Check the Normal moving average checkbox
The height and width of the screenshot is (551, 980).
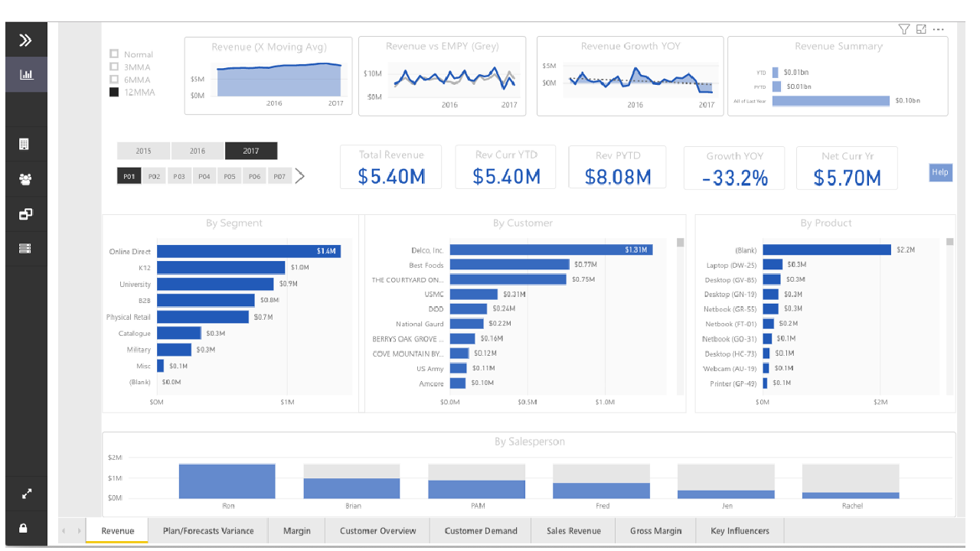pos(114,54)
